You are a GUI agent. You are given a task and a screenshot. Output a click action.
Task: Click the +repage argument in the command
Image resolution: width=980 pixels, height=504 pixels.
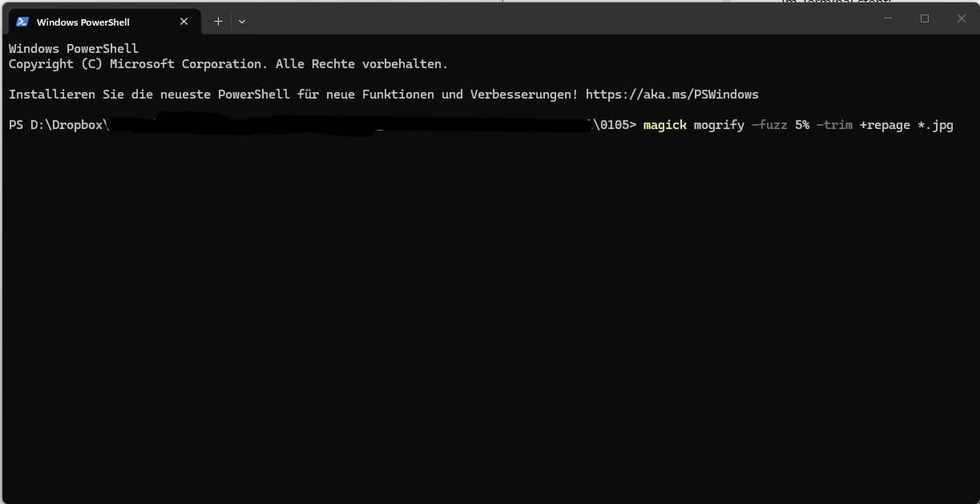point(885,125)
